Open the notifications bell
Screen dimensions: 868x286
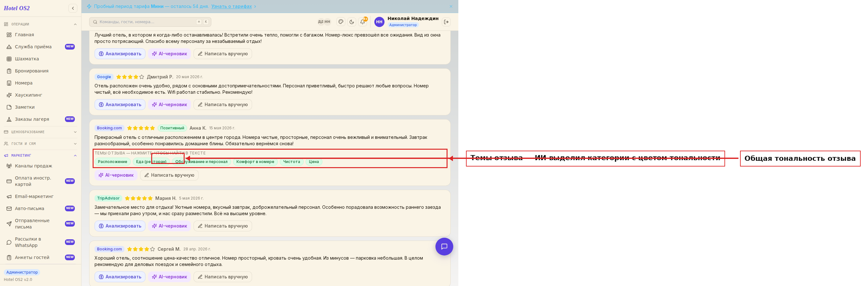[x=363, y=22]
